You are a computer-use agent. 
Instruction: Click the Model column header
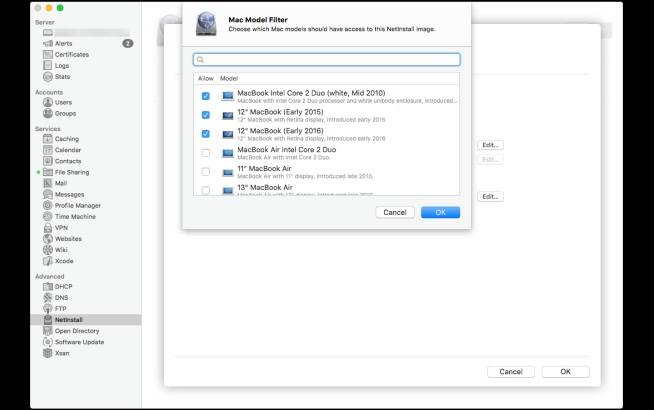230,78
